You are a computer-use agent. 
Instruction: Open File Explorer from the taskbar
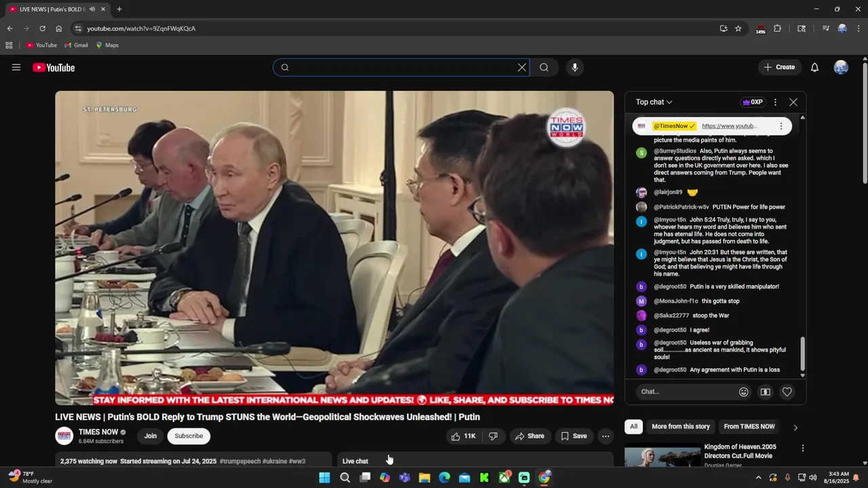tap(425, 478)
